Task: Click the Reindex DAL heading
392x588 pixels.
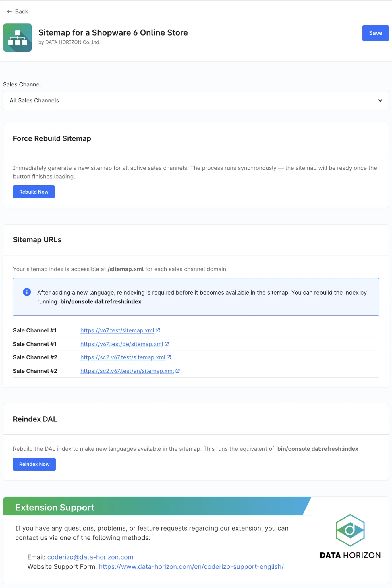Action: coord(35,419)
